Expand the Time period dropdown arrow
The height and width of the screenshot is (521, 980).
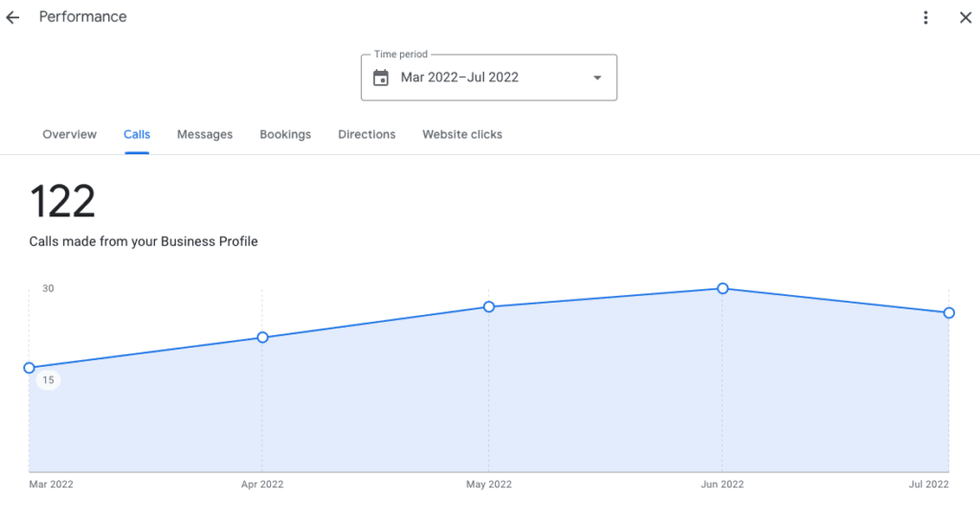[597, 78]
